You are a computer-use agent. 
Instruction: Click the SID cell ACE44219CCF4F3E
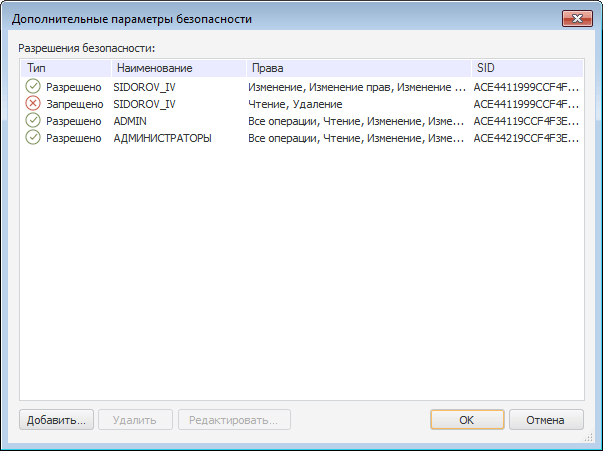point(525,137)
